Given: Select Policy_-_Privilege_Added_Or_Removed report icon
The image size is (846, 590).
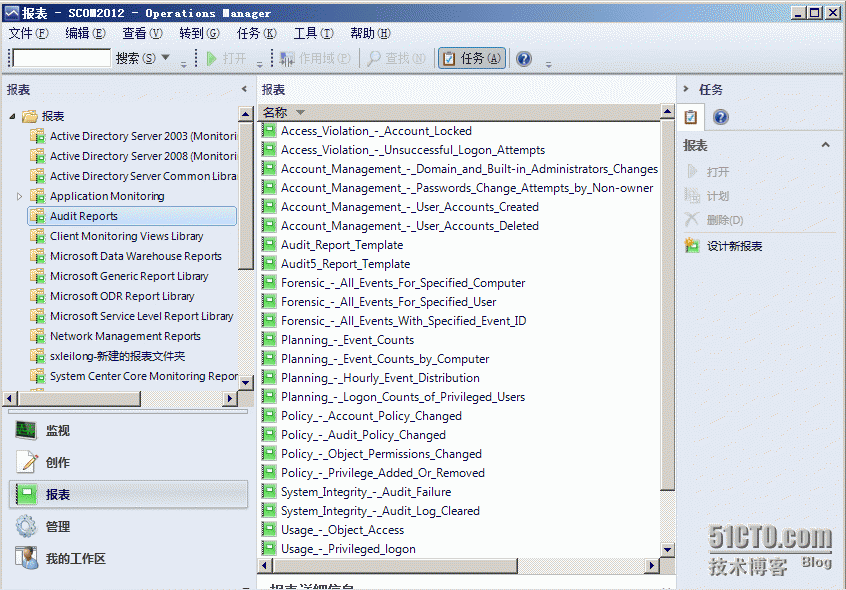Looking at the screenshot, I should point(269,473).
